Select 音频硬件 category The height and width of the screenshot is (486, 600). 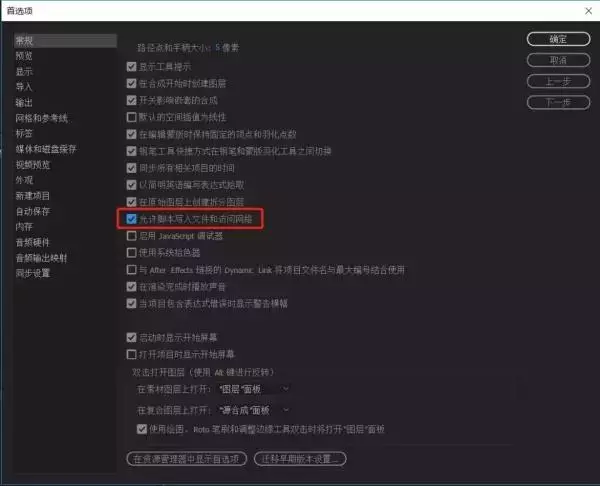33,242
